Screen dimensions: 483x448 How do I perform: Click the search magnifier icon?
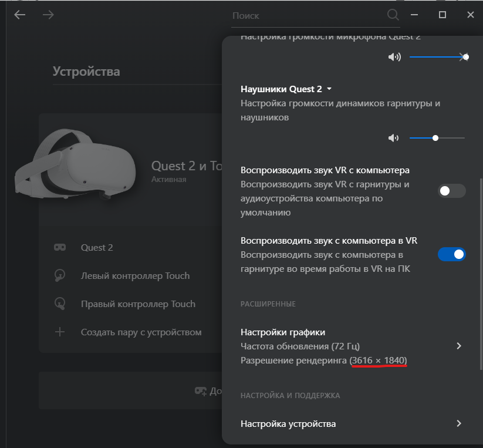point(393,15)
